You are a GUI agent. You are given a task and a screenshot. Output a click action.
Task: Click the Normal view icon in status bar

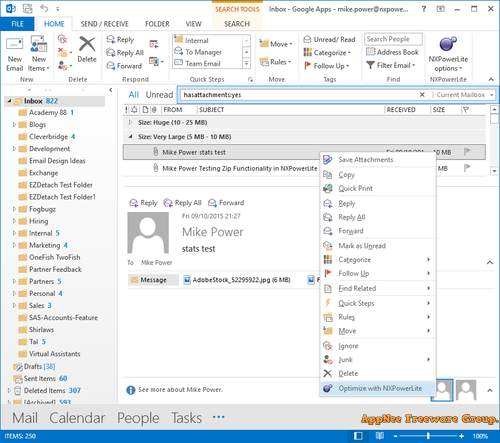[358, 436]
